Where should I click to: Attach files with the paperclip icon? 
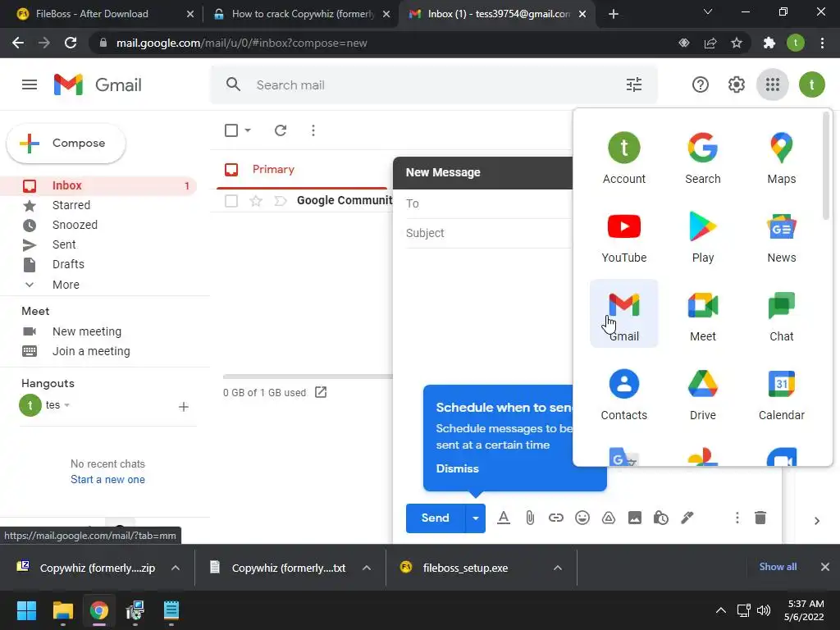pyautogui.click(x=530, y=518)
